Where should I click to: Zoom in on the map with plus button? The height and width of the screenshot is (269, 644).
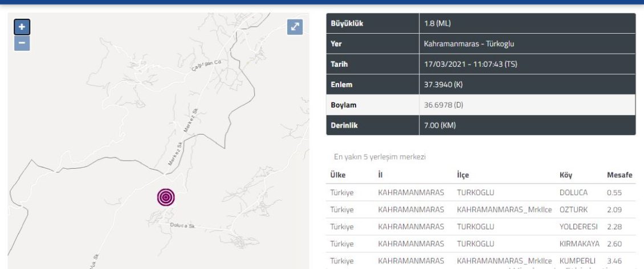point(22,27)
